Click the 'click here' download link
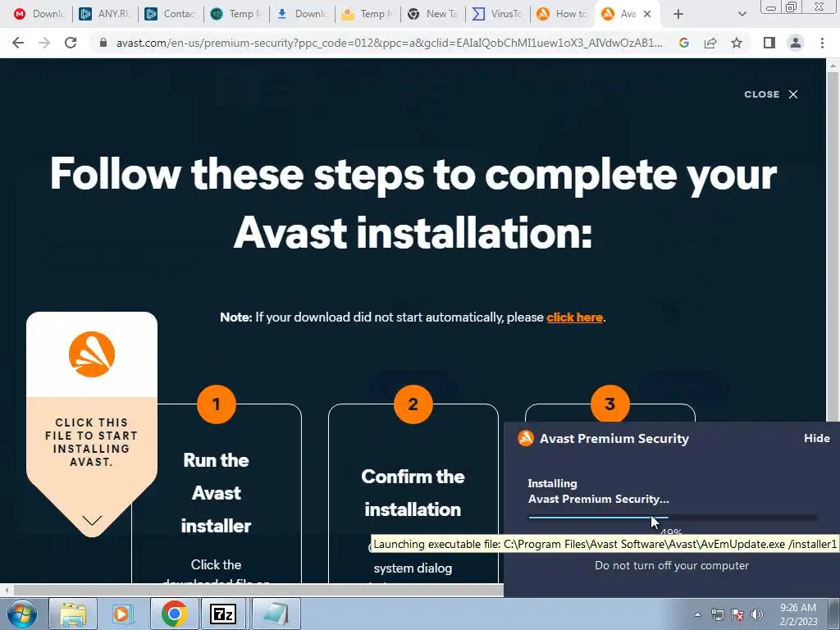Viewport: 840px width, 630px height. tap(574, 317)
